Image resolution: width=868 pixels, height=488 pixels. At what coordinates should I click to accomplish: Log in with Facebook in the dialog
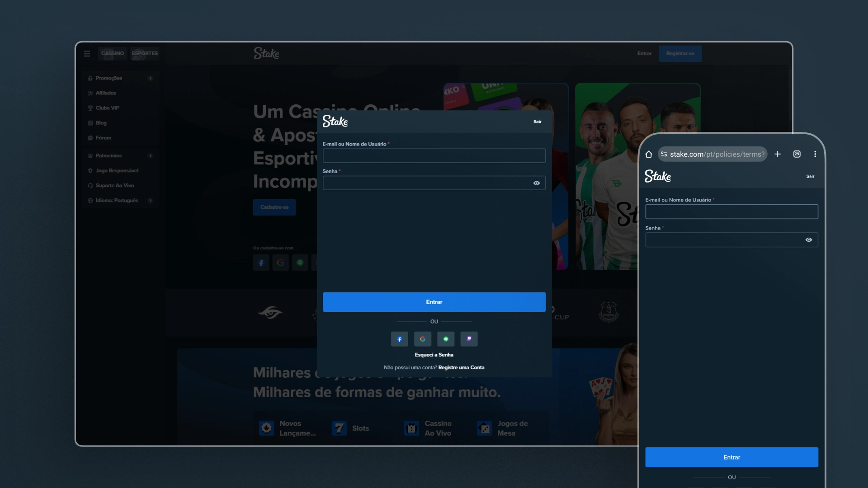tap(400, 339)
